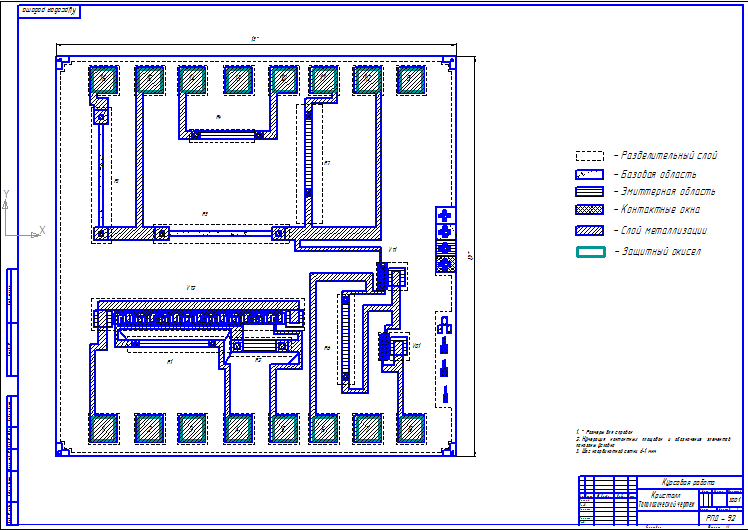Click the rotated stamp box in top-left corner

(49, 11)
